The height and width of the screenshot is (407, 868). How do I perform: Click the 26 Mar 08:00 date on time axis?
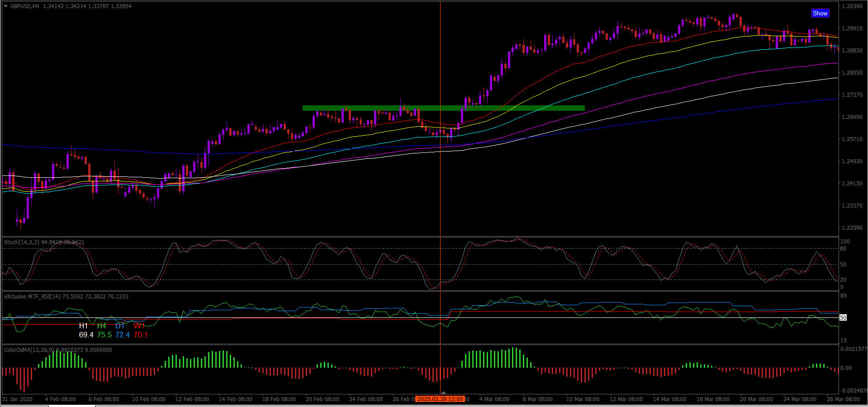click(843, 399)
